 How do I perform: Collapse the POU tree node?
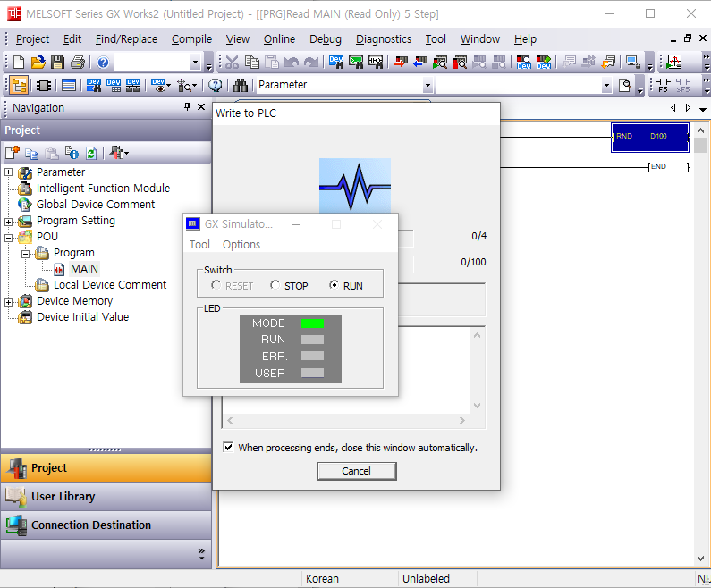8,238
